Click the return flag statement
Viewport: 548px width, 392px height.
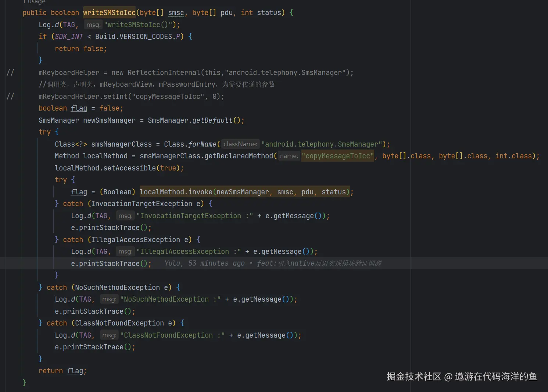[x=62, y=371]
